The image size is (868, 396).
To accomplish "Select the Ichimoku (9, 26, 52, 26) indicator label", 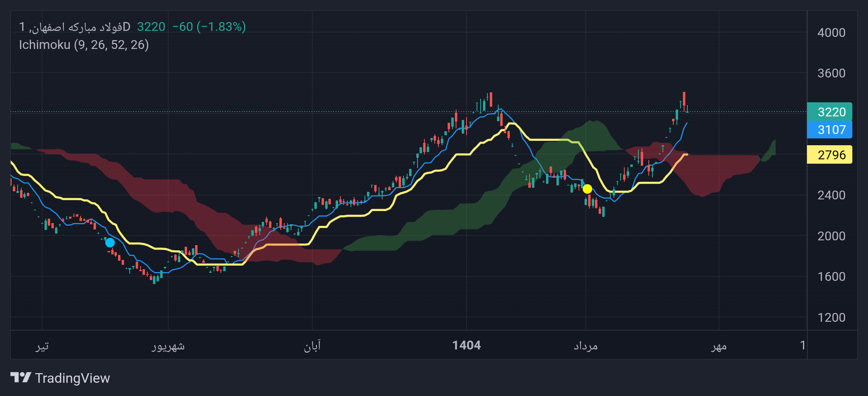I will pos(84,45).
